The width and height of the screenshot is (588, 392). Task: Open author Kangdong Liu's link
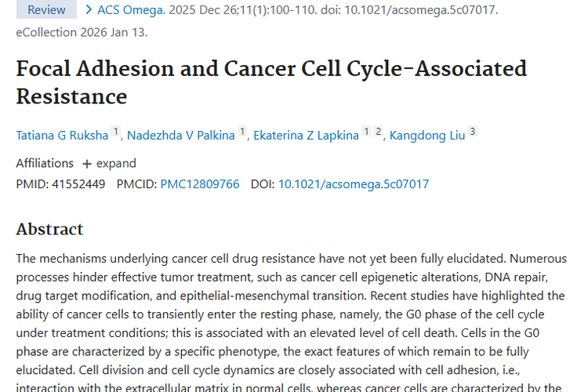tap(427, 135)
